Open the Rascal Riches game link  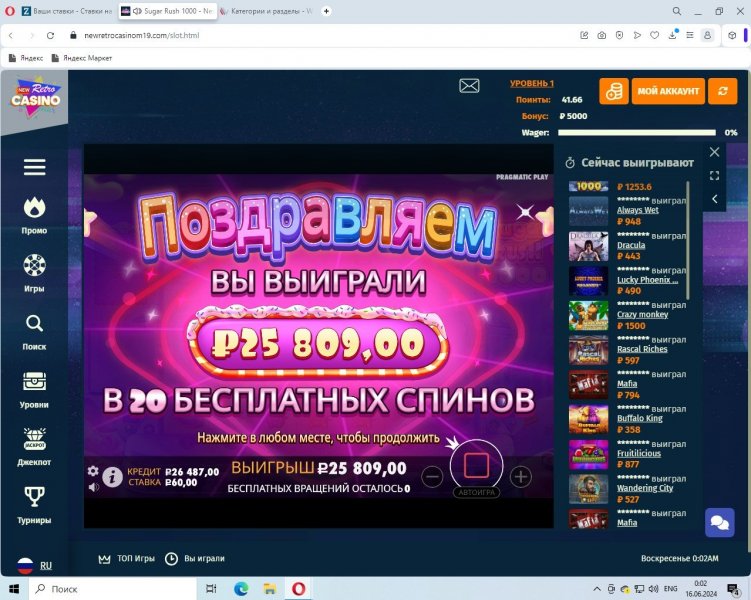[642, 349]
